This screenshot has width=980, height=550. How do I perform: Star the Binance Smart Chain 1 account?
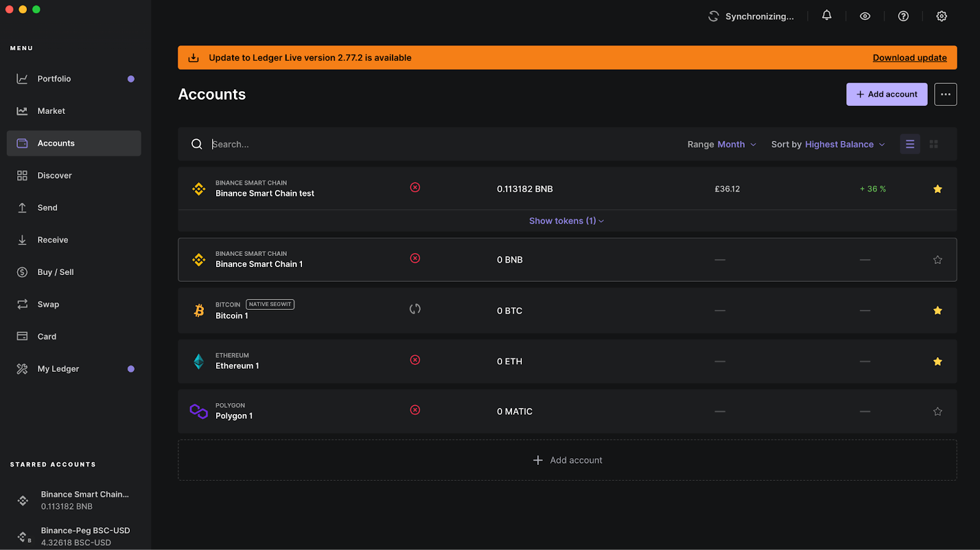937,260
